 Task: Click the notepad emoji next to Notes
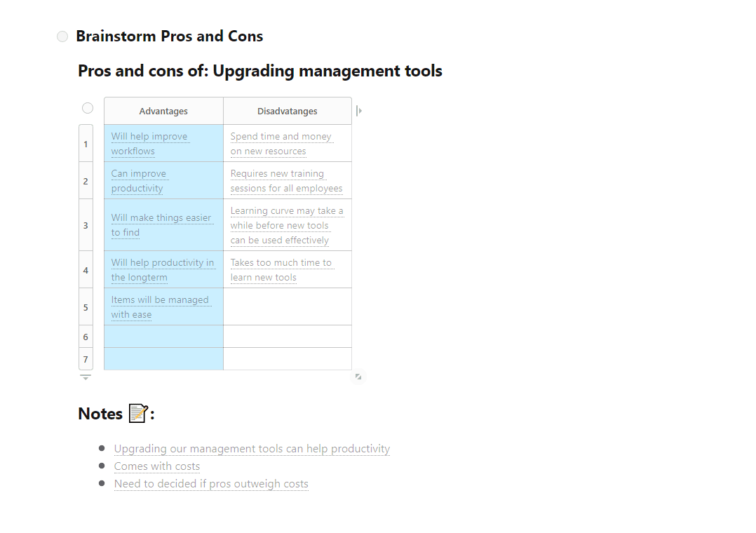(138, 413)
